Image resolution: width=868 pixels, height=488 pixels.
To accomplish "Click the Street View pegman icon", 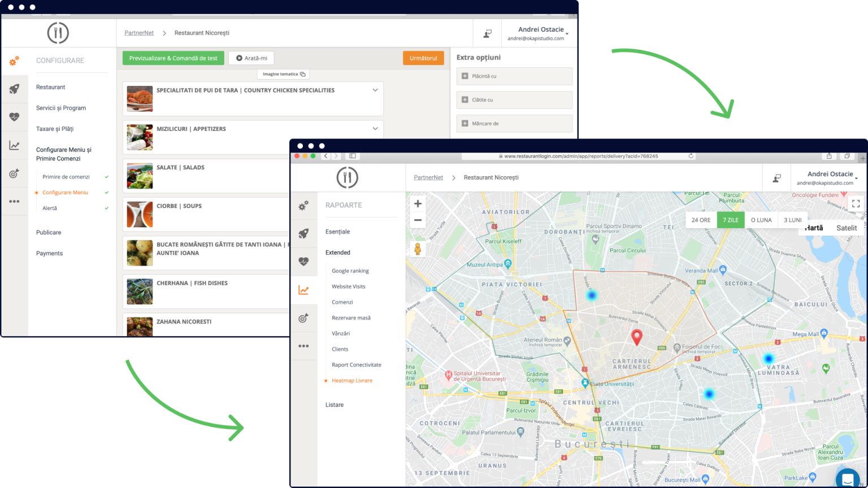I will tap(418, 249).
